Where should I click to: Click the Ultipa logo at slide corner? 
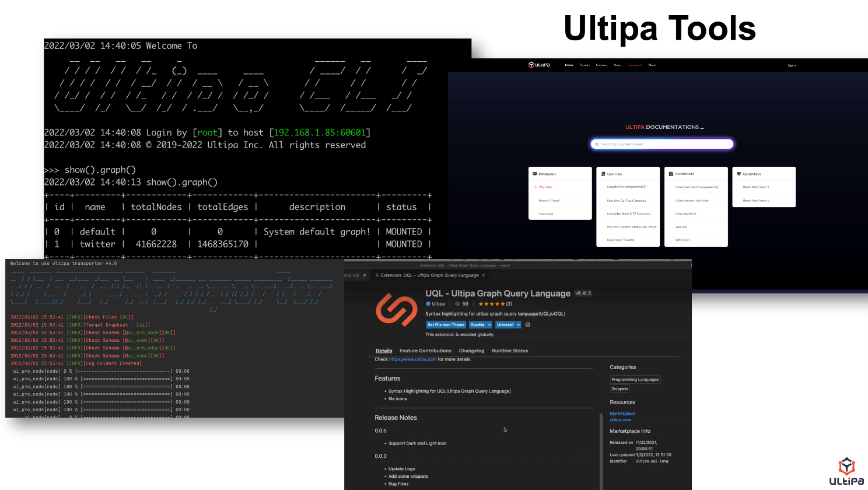(x=846, y=471)
